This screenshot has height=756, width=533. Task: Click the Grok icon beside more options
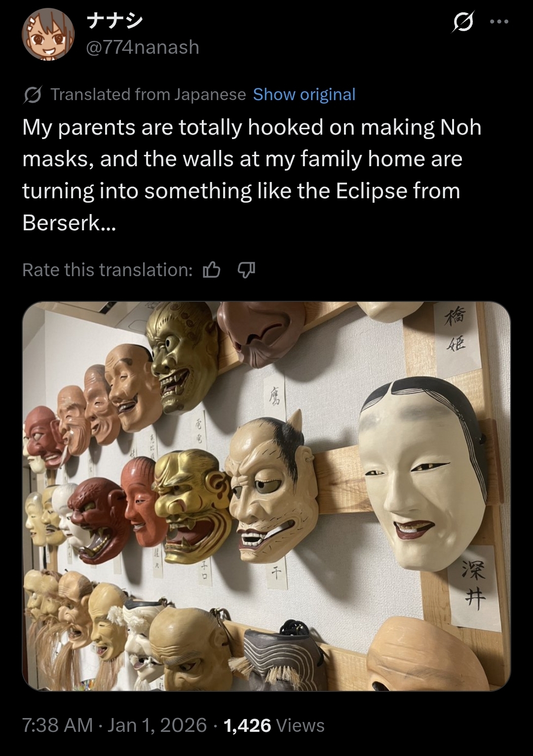[463, 22]
